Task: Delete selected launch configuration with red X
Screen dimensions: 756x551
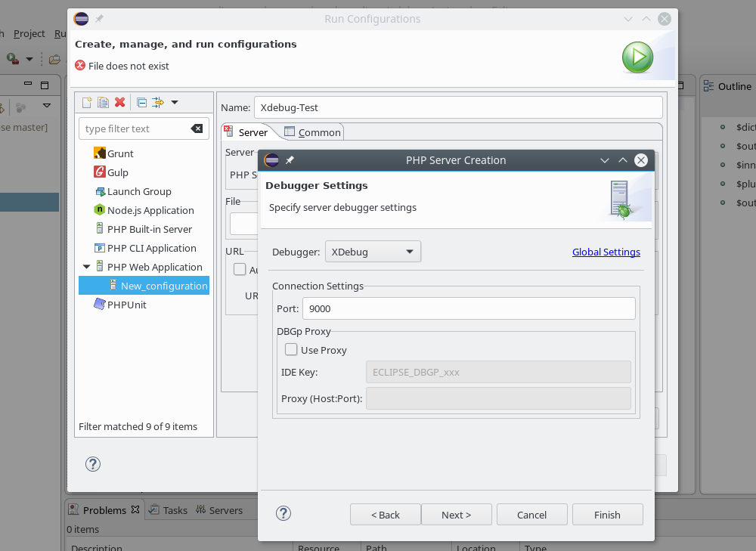Action: tap(120, 102)
